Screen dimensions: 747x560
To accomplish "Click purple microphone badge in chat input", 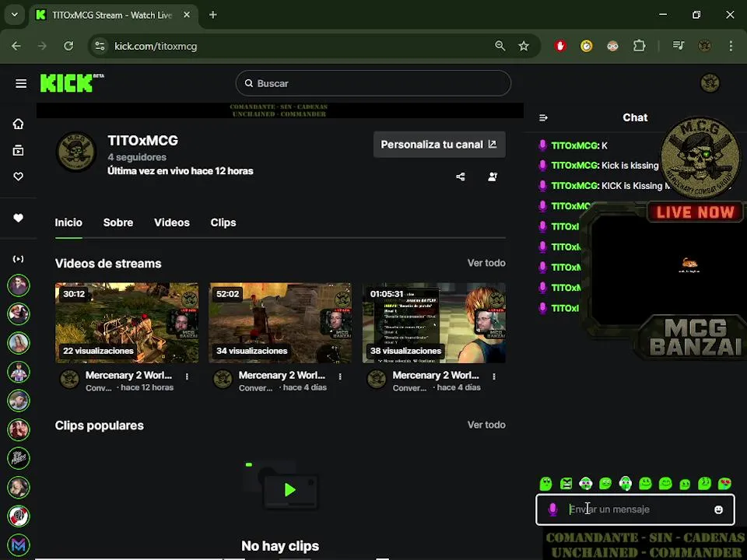I will [x=552, y=509].
